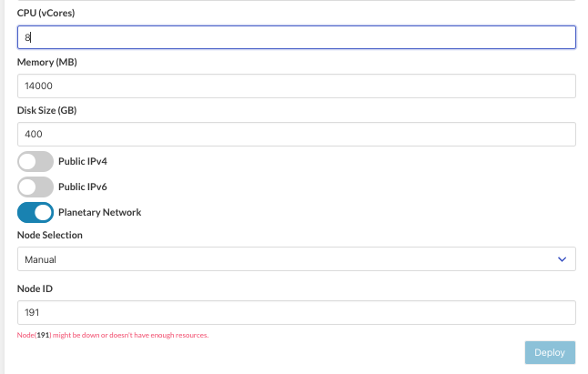Click the Planetary Network label

click(100, 213)
